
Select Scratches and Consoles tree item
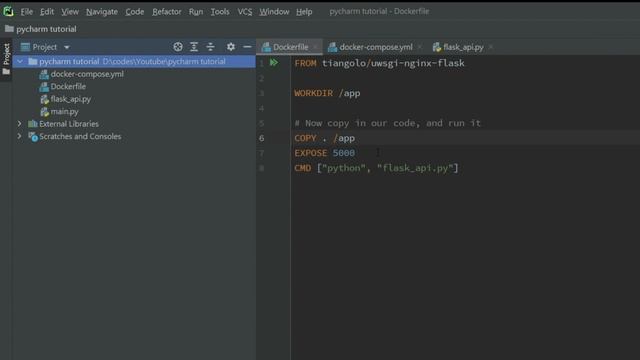click(80, 136)
